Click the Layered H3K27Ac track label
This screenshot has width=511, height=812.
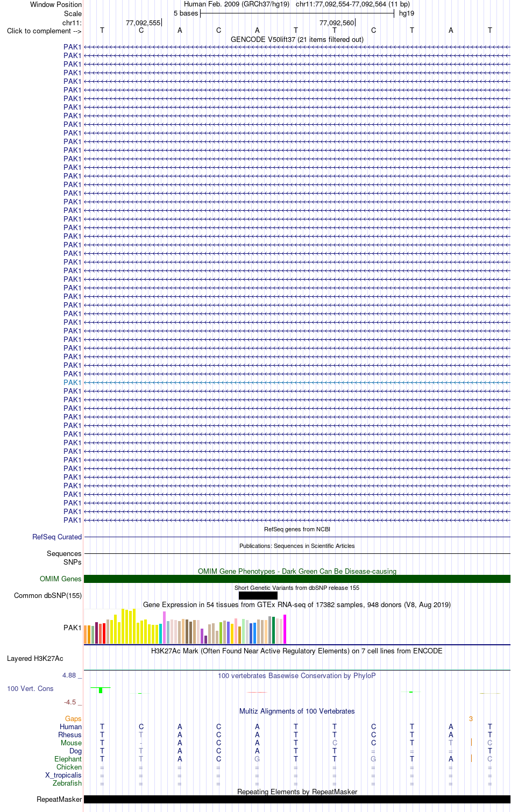[x=35, y=658]
